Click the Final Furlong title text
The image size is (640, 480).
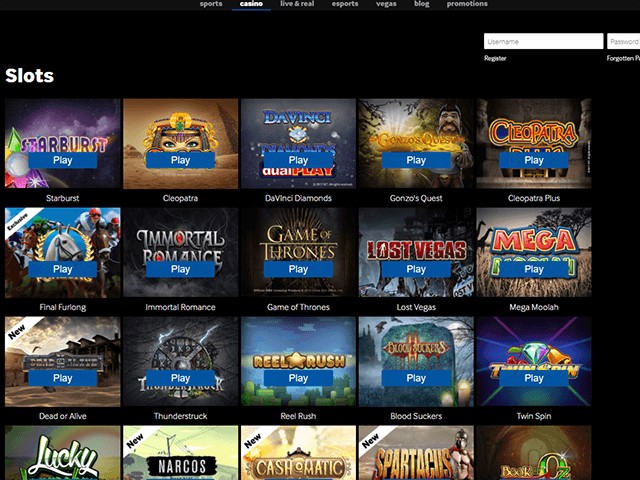[x=62, y=307]
